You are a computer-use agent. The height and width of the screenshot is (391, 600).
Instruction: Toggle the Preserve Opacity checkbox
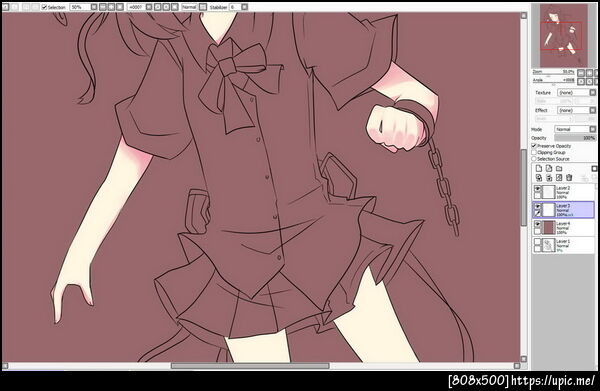pyautogui.click(x=534, y=146)
